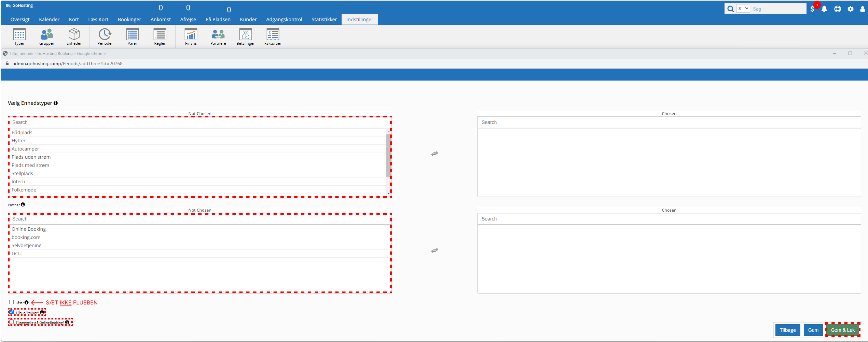Open the Statistikker tab
Viewport: 868px width, 342px height.
point(324,19)
